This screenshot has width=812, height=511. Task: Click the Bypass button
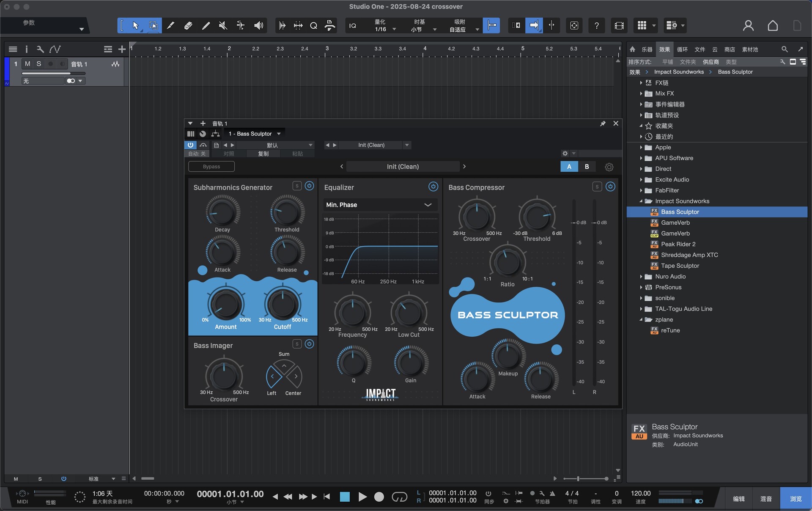click(211, 166)
